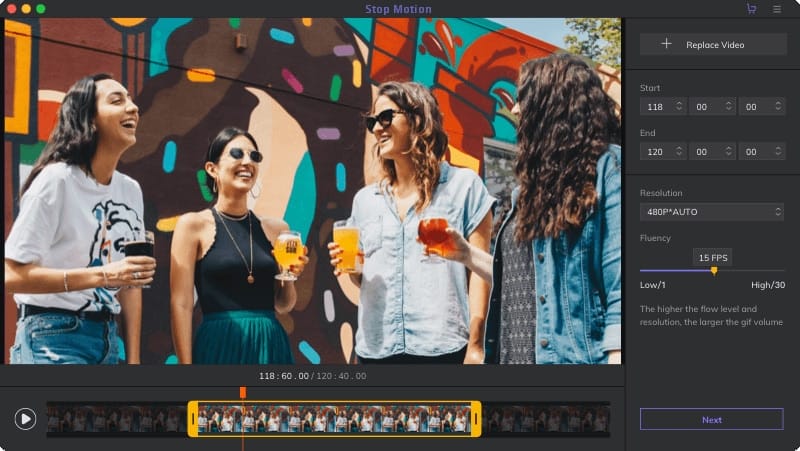Click the Fluency slider handle
Screen dimensions: 800x451
click(714, 270)
